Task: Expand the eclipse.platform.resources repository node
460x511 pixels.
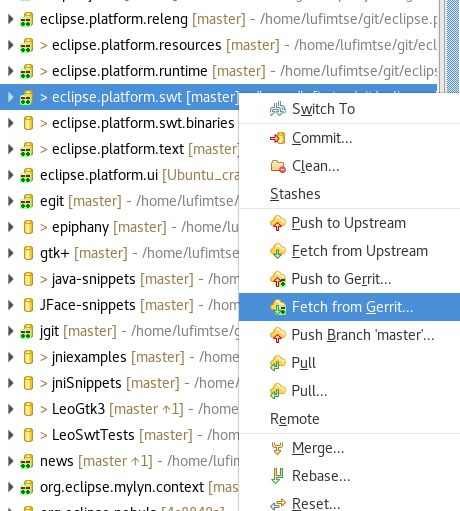Action: tap(11, 45)
